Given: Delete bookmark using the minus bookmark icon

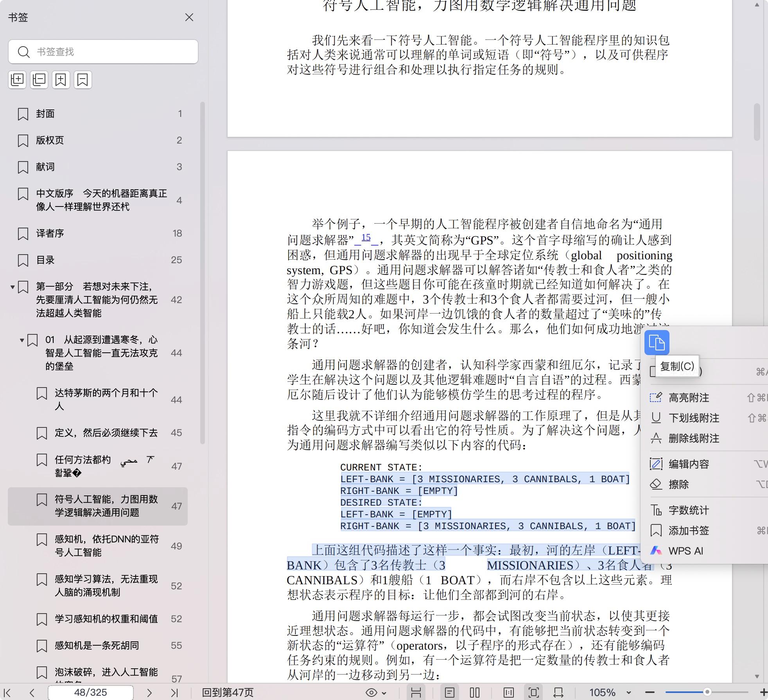Looking at the screenshot, I should 83,80.
